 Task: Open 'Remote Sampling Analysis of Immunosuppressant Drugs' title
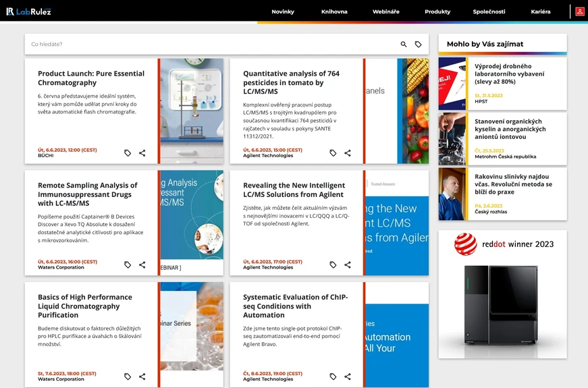click(87, 194)
